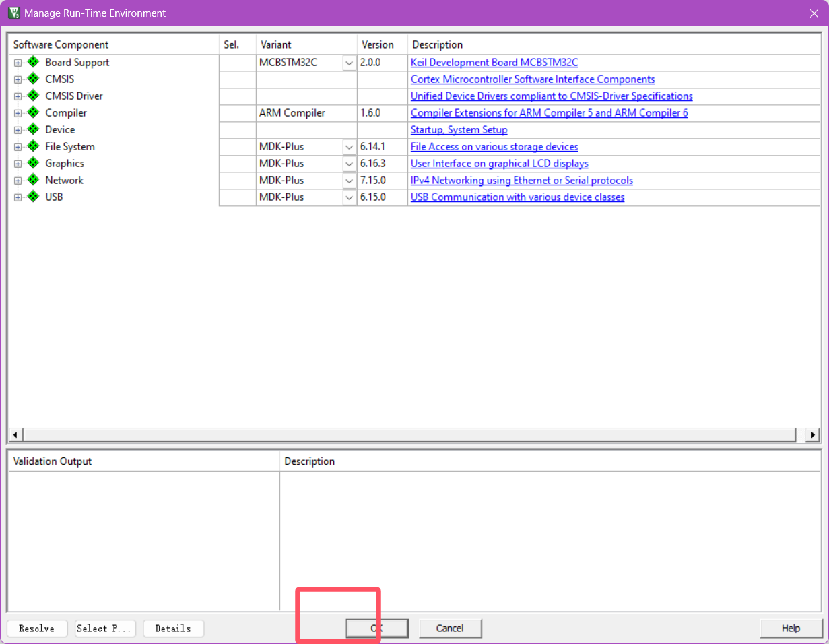The width and height of the screenshot is (829, 644).
Task: Open USB Communication with device classes link
Action: click(518, 197)
